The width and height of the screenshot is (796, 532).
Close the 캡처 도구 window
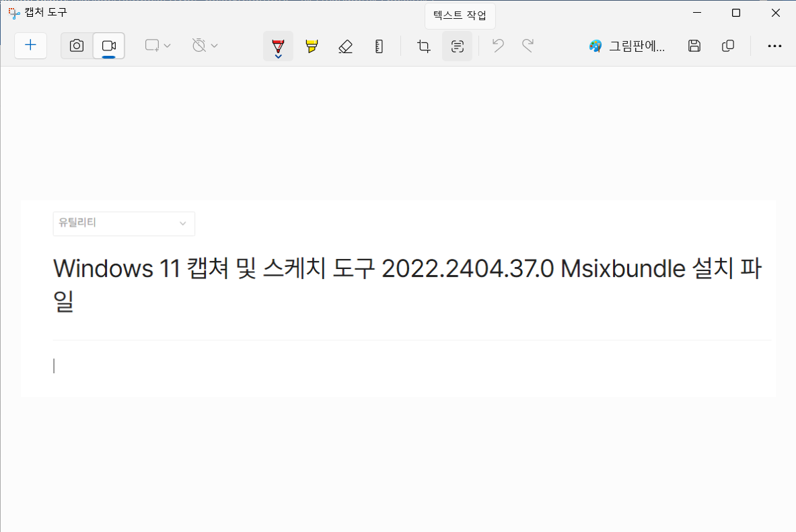click(x=775, y=13)
